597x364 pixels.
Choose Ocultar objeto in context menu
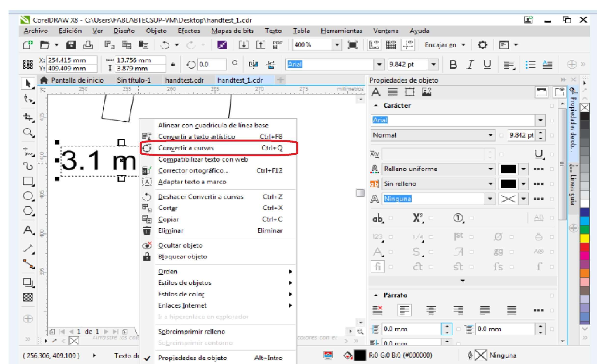[218, 246]
